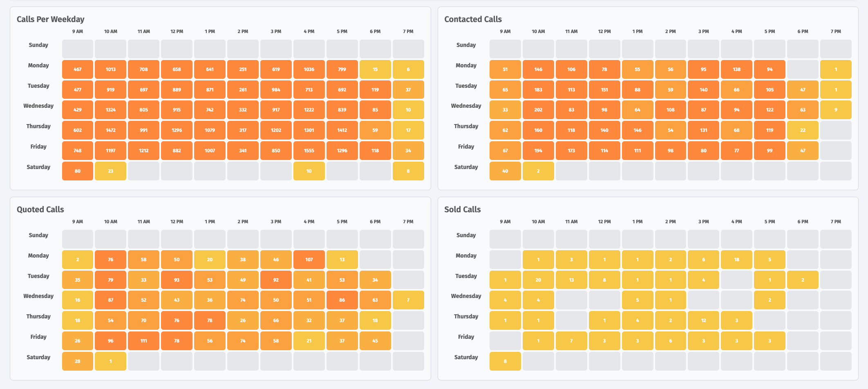This screenshot has width=868, height=389.
Task: Click Monday 4 PM cell in Contacted Calls
Action: (736, 69)
